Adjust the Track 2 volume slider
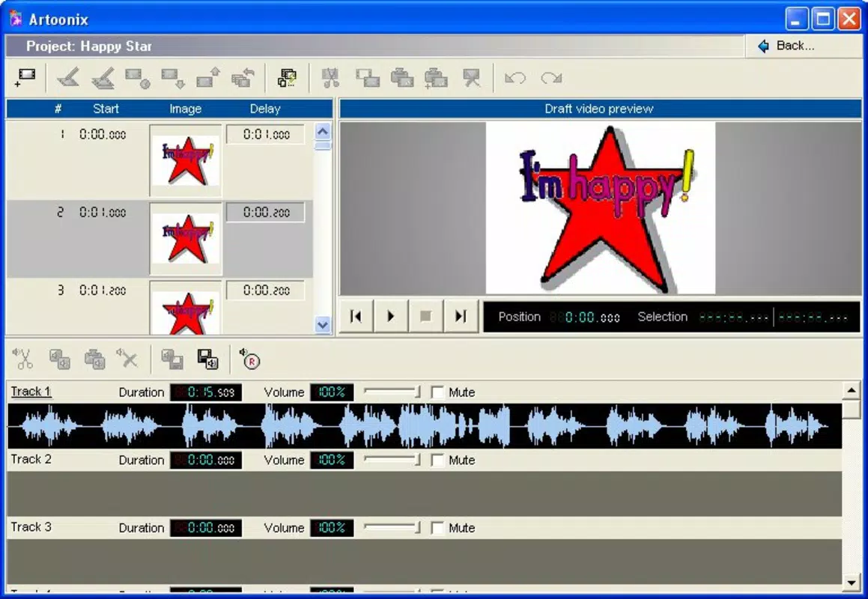868x599 pixels. pos(392,460)
